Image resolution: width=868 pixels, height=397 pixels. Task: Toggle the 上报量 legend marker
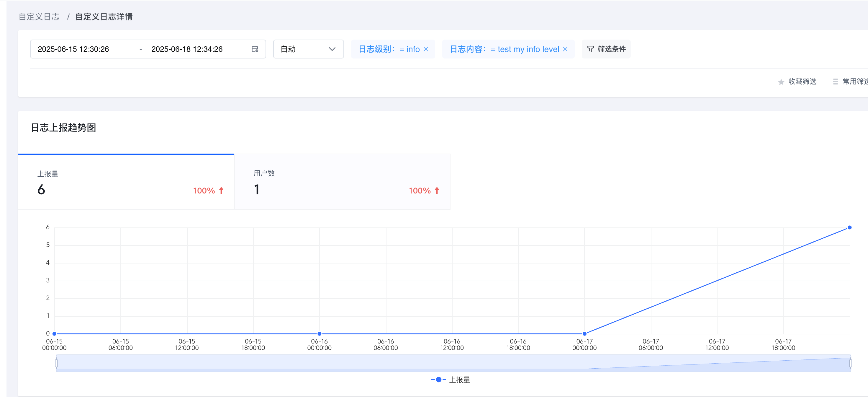click(438, 380)
